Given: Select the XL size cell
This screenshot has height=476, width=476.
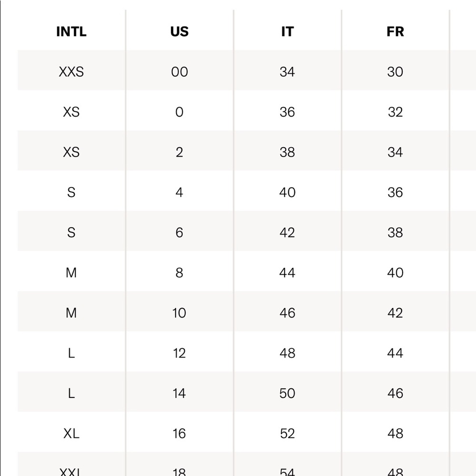Looking at the screenshot, I should point(71,434).
